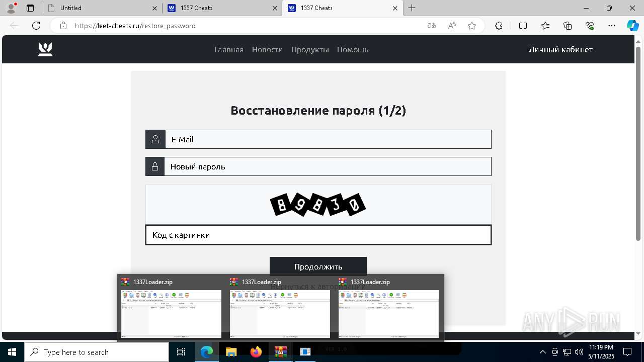Open Личный кабинет link

point(560,50)
